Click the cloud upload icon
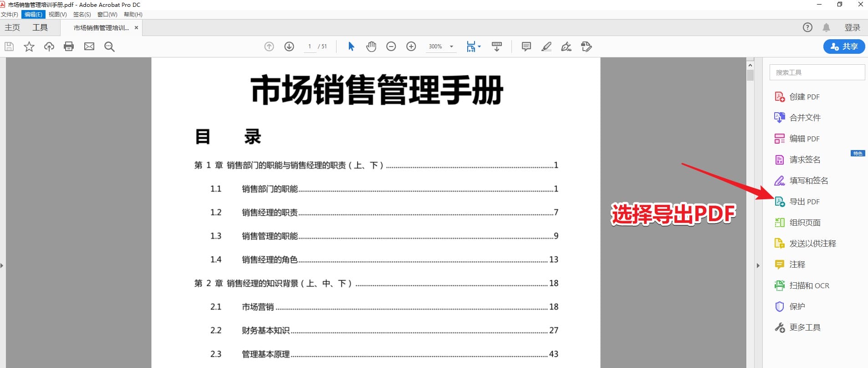This screenshot has width=868, height=368. [x=49, y=47]
